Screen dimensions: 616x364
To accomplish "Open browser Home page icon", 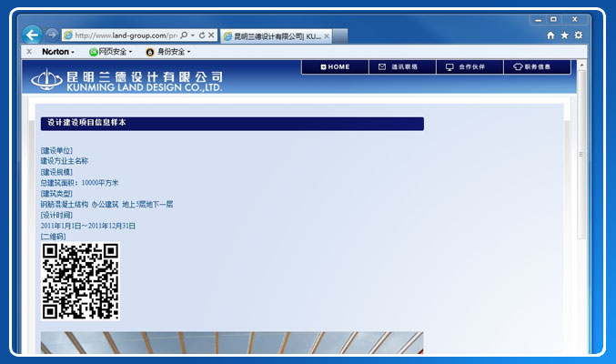I will tap(550, 35).
